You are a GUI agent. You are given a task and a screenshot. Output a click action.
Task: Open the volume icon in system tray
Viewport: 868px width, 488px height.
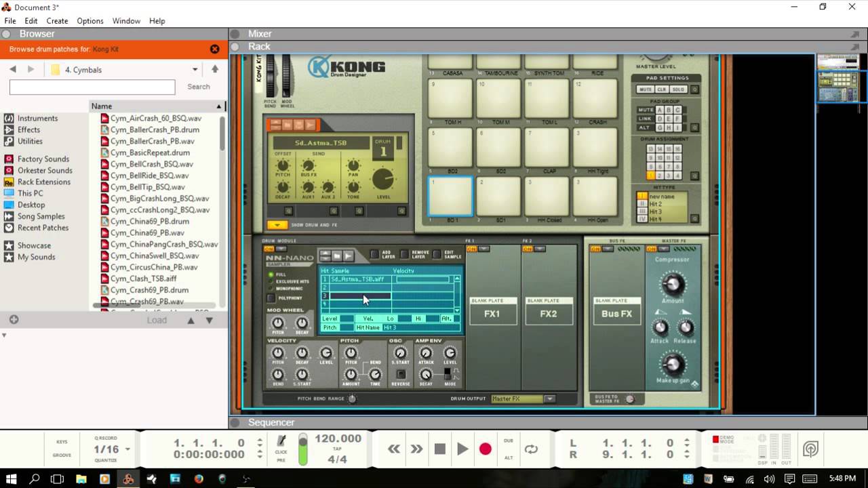pos(769,479)
